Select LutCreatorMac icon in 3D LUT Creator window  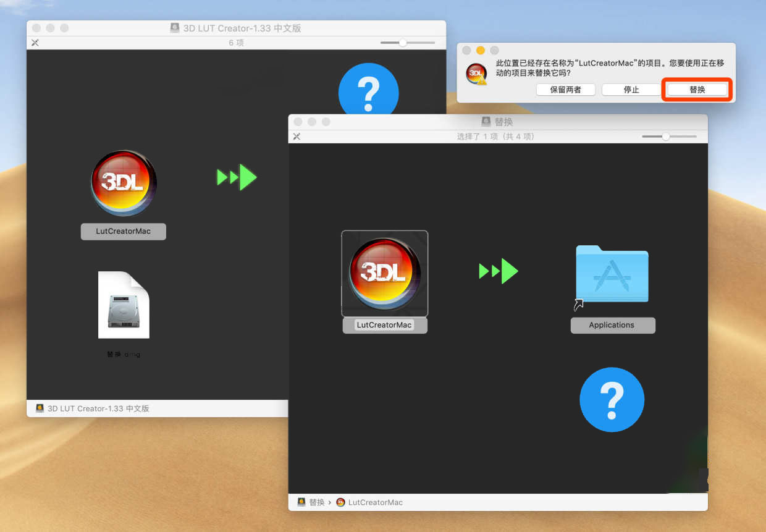(124, 183)
